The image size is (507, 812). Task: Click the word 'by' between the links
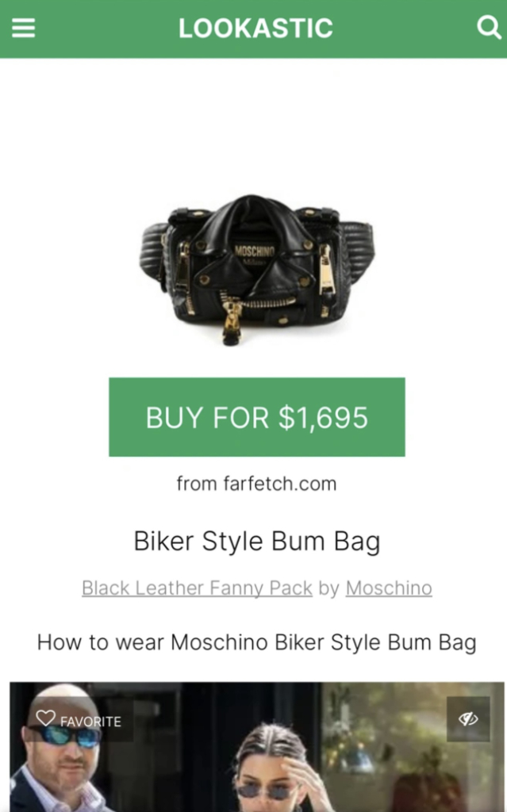(x=328, y=588)
